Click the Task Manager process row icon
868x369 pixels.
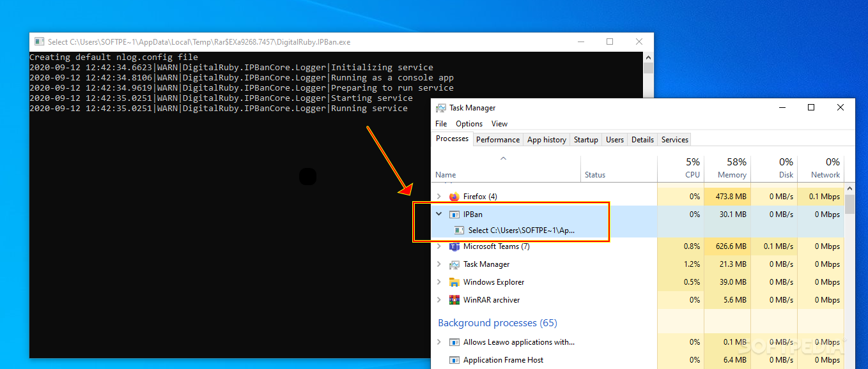point(454,264)
